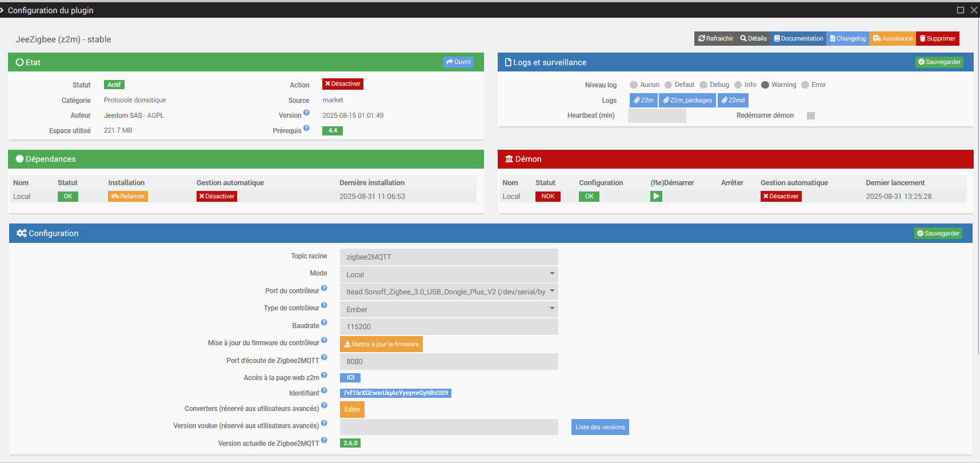Click the Zigbee2MQTT listening port field

(449, 361)
